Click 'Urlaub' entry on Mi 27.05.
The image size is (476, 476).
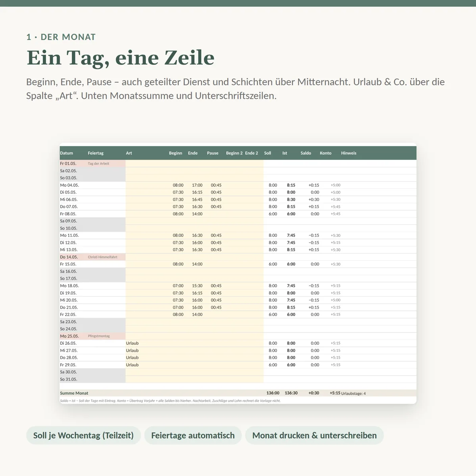[x=132, y=351]
